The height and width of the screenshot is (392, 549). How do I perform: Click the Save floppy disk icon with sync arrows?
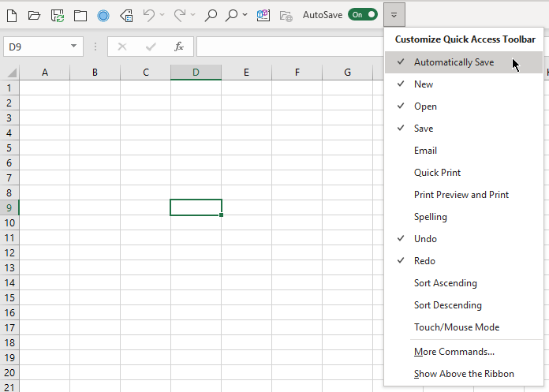[58, 16]
